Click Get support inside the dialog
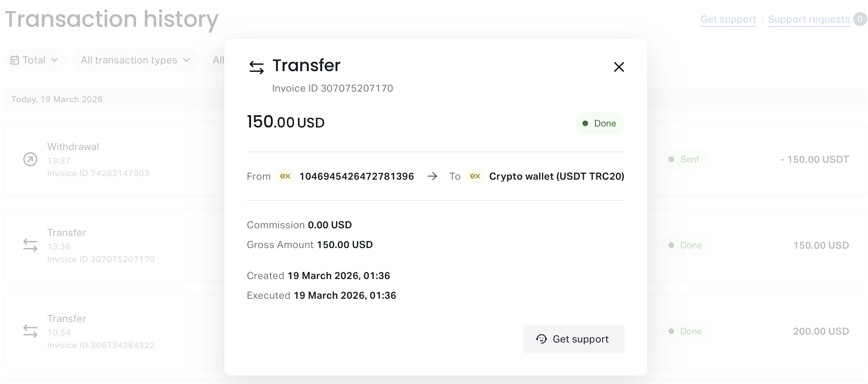 click(574, 339)
